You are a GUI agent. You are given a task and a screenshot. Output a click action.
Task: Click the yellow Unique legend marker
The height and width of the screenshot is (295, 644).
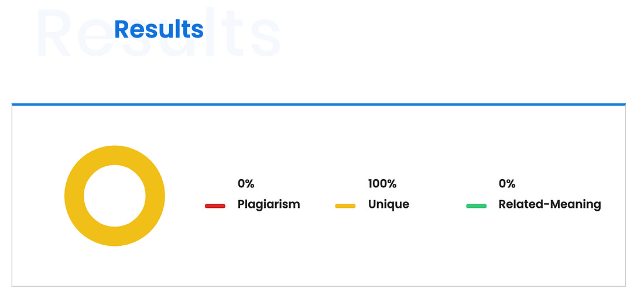[345, 206]
